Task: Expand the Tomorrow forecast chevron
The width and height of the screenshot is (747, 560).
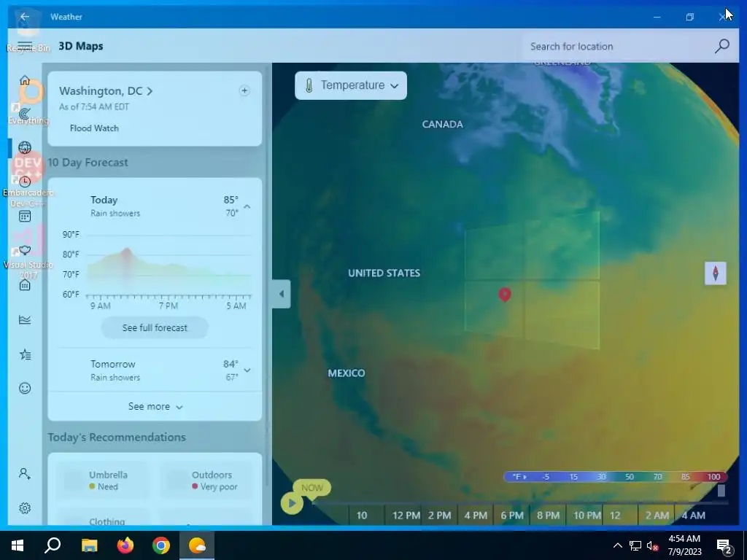Action: [x=247, y=370]
